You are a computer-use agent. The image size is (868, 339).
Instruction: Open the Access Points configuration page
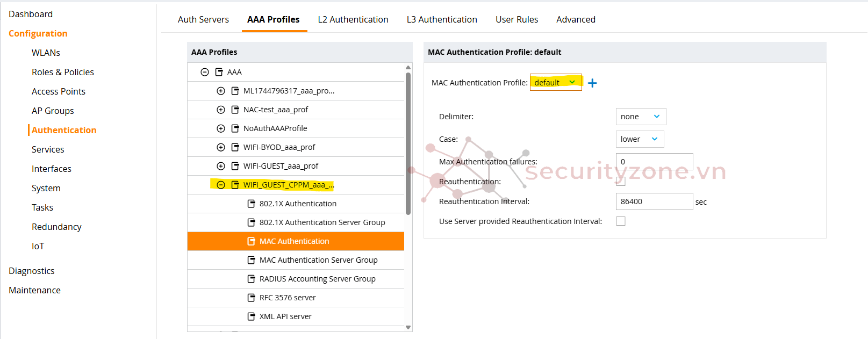tap(58, 91)
